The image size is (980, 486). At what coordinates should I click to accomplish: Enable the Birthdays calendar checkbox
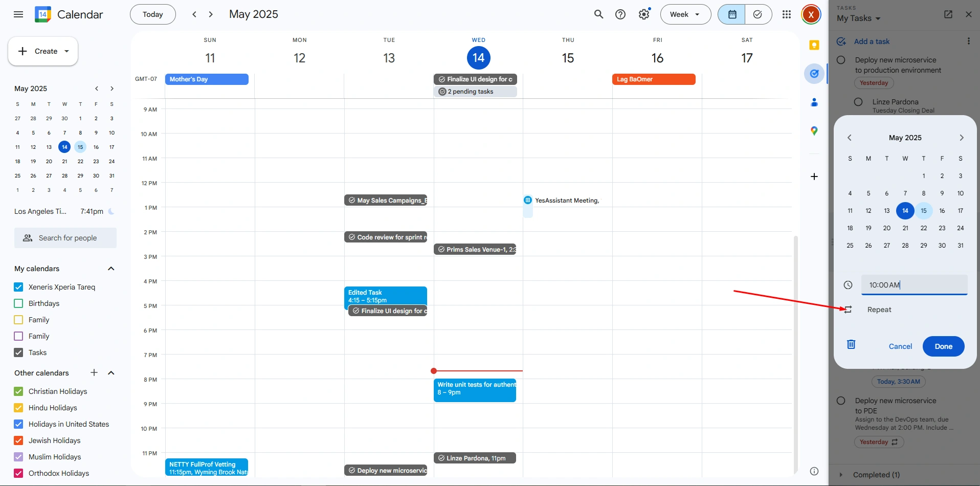tap(18, 303)
